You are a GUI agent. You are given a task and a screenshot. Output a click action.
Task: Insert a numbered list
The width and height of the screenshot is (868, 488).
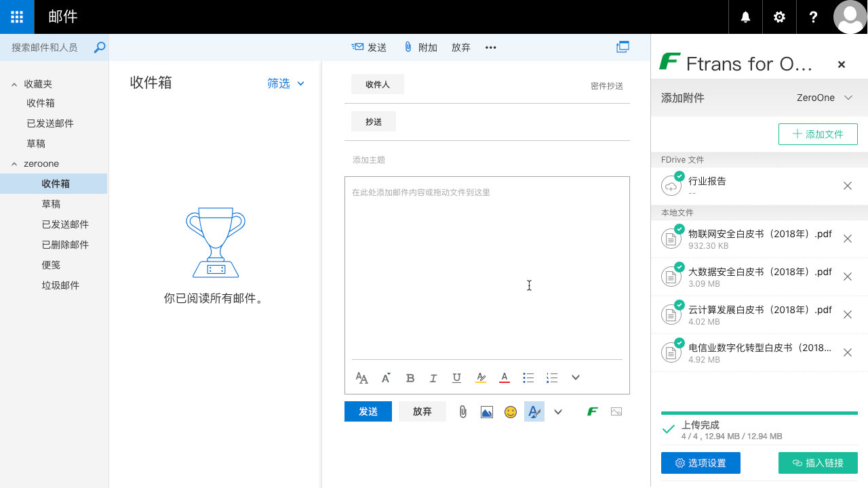(552, 378)
